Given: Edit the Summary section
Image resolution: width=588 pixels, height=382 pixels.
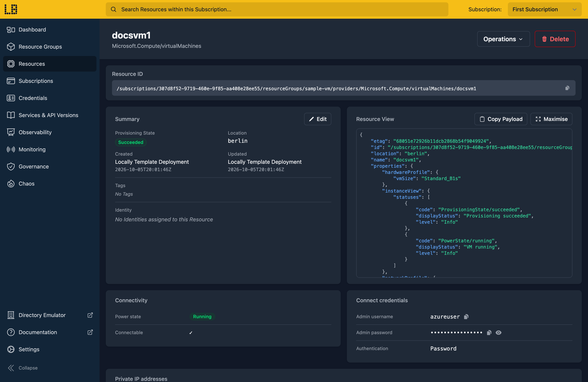Looking at the screenshot, I should [x=318, y=119].
